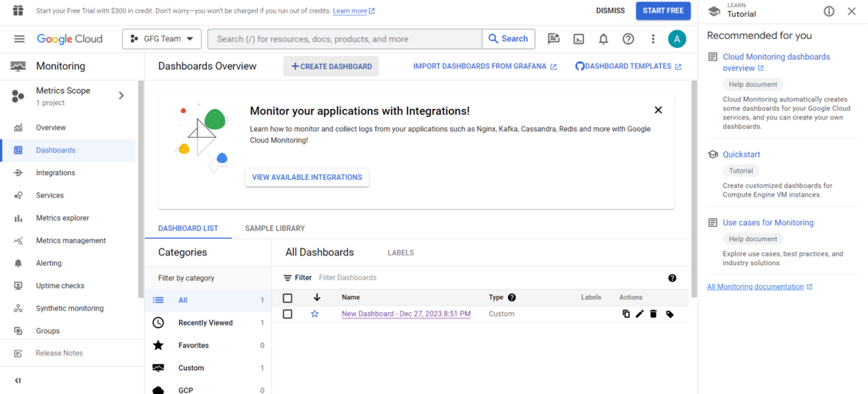Delete the dashboard using the trash icon
The height and width of the screenshot is (394, 868).
tap(653, 314)
